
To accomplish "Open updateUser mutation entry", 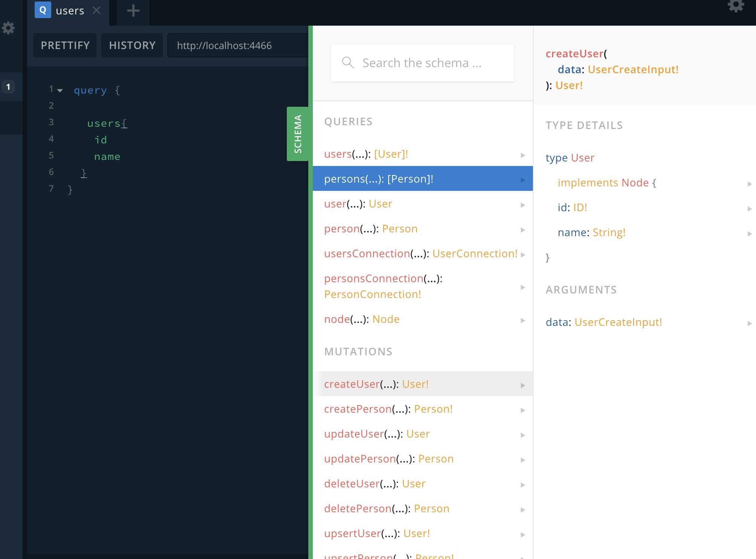I will click(x=423, y=434).
